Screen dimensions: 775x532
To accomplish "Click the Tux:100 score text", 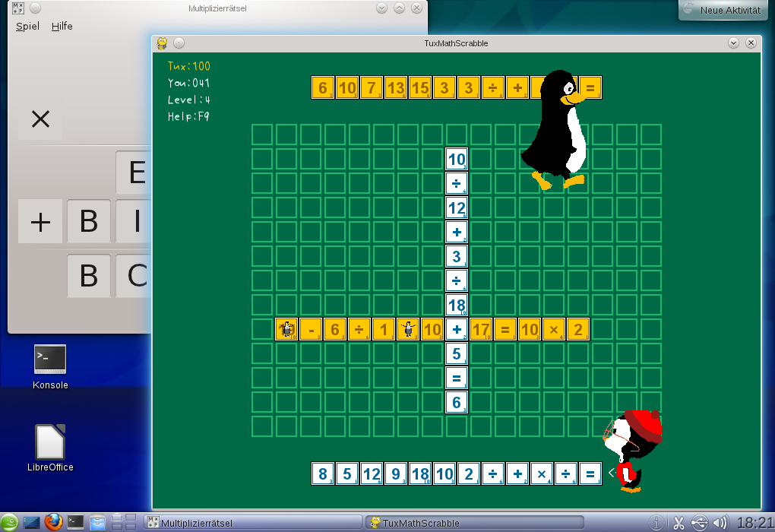I will (188, 66).
